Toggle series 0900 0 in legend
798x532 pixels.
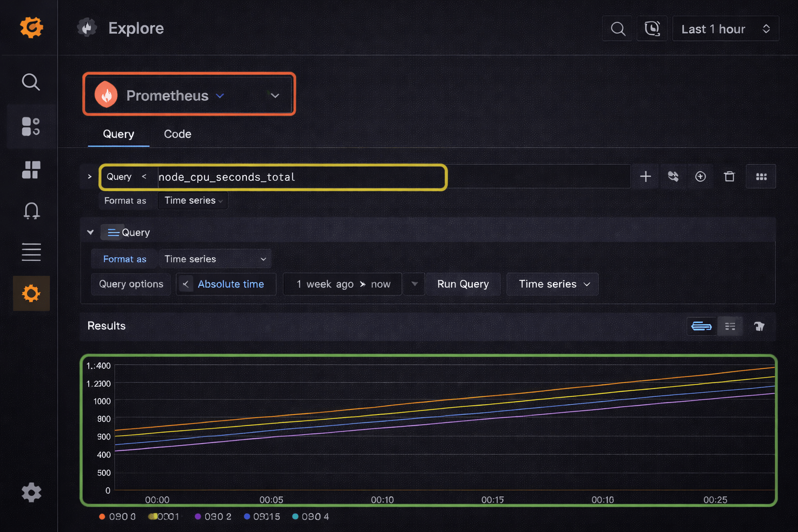click(117, 516)
